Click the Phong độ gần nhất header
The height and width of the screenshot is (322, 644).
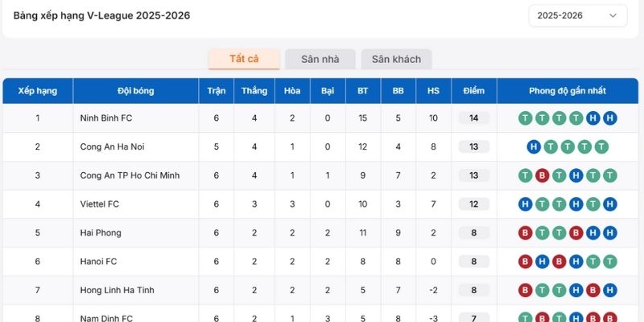tap(568, 91)
